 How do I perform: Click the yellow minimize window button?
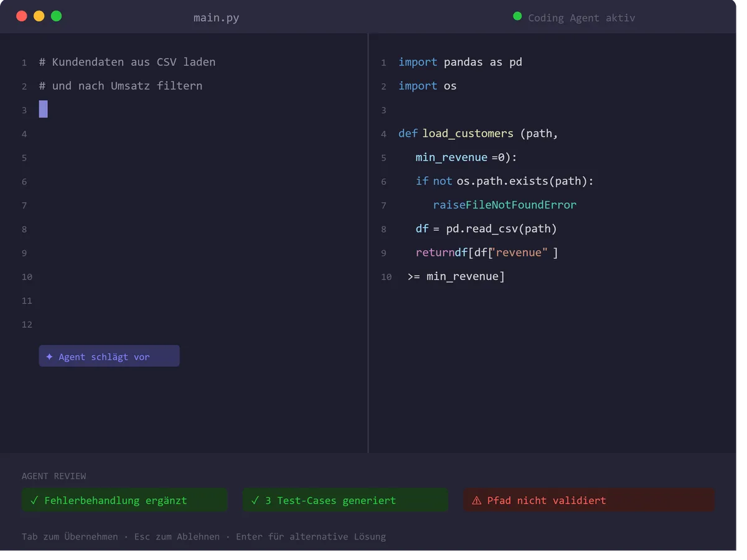39,16
